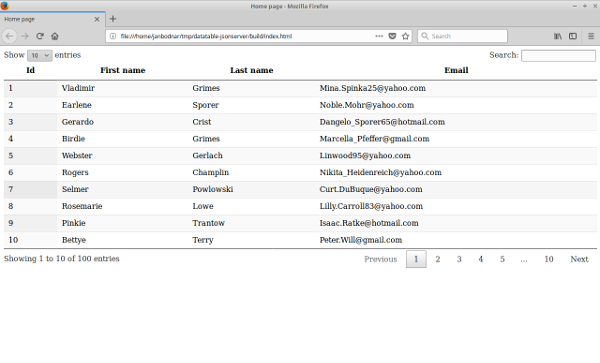Open the Firefox hamburger menu
The image size is (600, 363).
click(x=591, y=36)
